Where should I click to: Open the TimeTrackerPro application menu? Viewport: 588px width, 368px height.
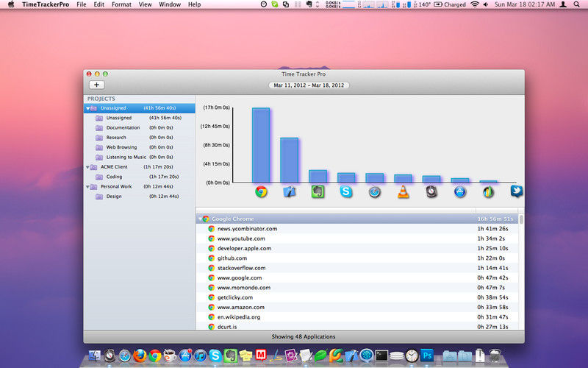click(46, 4)
